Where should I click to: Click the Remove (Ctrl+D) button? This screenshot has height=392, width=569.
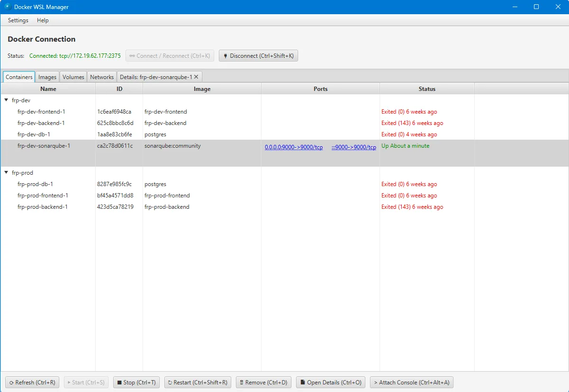point(263,383)
